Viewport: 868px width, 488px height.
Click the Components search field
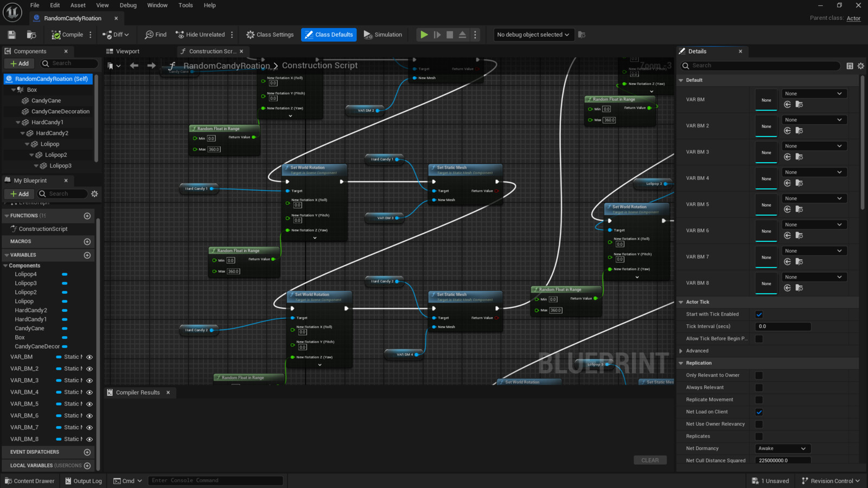click(70, 63)
